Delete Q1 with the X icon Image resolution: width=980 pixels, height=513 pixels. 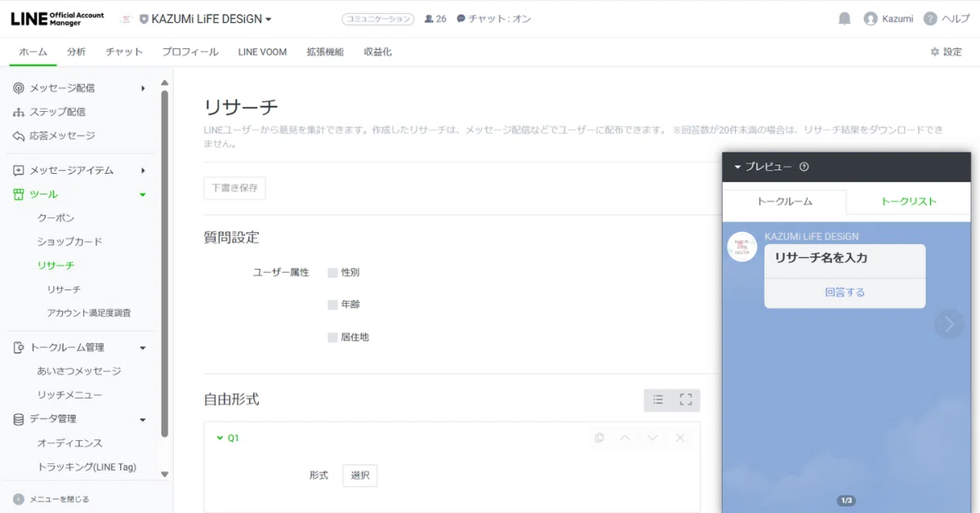point(679,438)
